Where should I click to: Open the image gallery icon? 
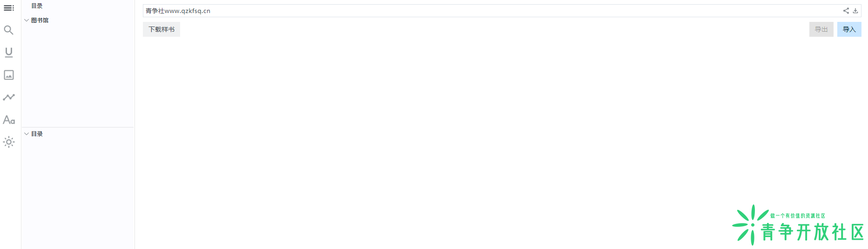click(9, 75)
